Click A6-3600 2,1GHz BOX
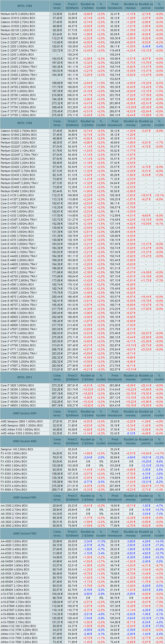Image resolution: width=165 pixels, height=644 pixels. pos(14,518)
